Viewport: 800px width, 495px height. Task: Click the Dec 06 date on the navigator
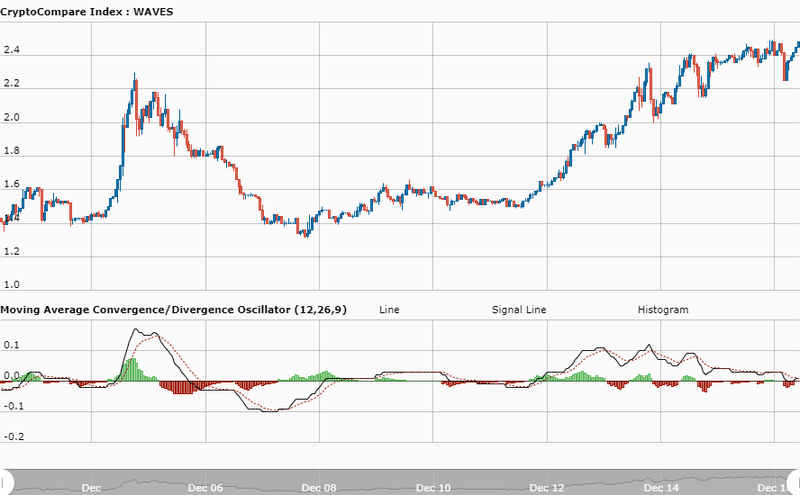205,487
